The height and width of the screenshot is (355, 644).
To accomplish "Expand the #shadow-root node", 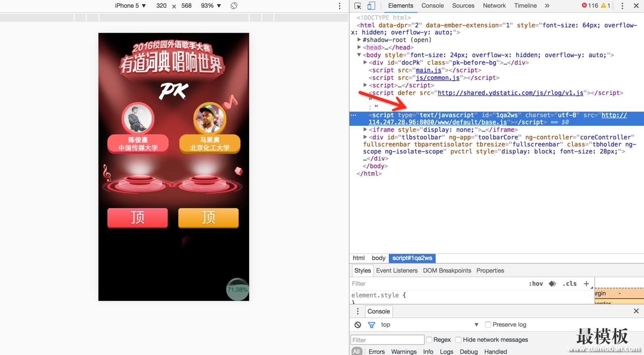I will point(359,40).
